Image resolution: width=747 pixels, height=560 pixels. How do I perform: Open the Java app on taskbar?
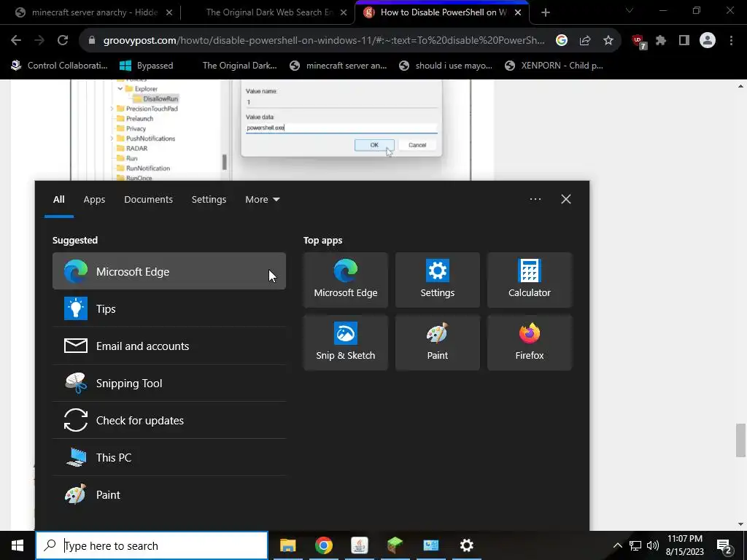[359, 545]
